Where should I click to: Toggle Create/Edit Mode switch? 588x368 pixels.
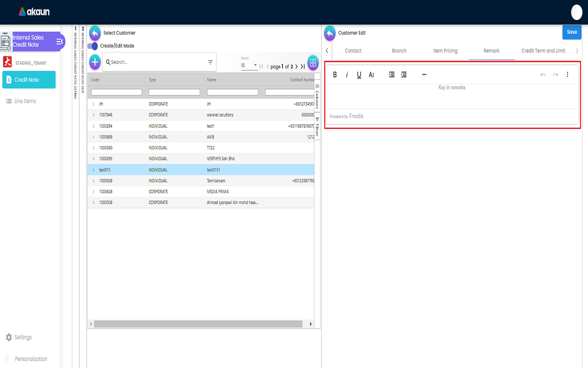tap(93, 46)
